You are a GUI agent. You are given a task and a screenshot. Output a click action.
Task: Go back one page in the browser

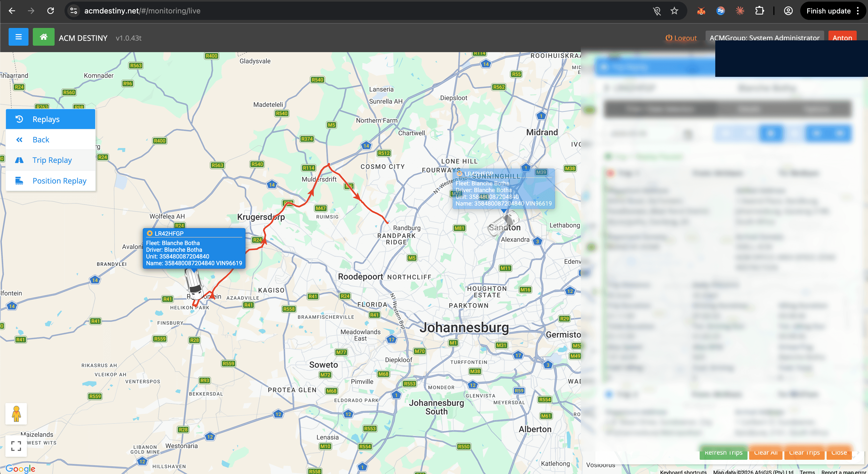click(12, 11)
